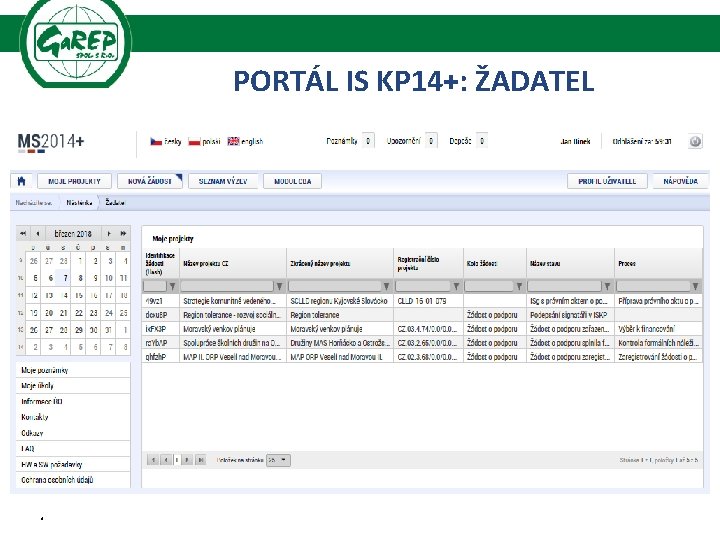
Task: Jump forward a year in calendar
Action: [124, 234]
